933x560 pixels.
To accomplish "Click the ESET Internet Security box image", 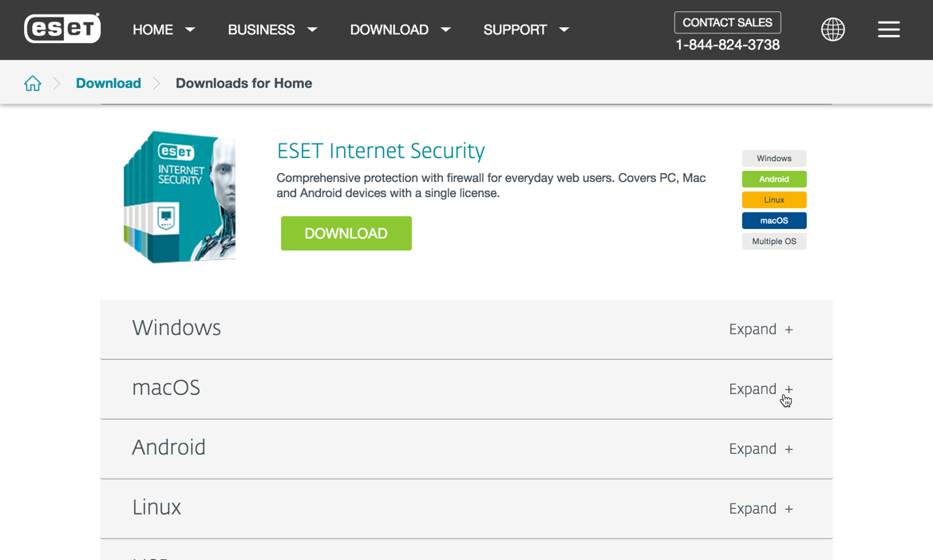I will (179, 197).
